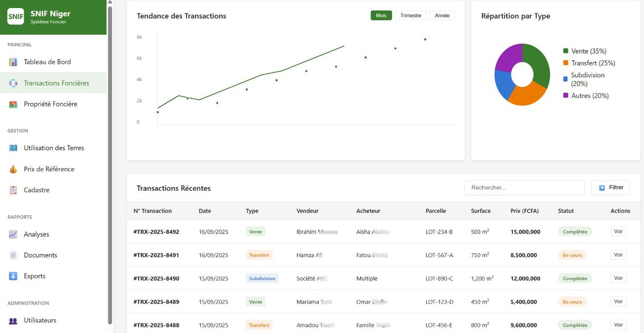Image resolution: width=644 pixels, height=333 pixels.
Task: Click Vente badge in row #TRX-2025-8492
Action: coord(255,232)
